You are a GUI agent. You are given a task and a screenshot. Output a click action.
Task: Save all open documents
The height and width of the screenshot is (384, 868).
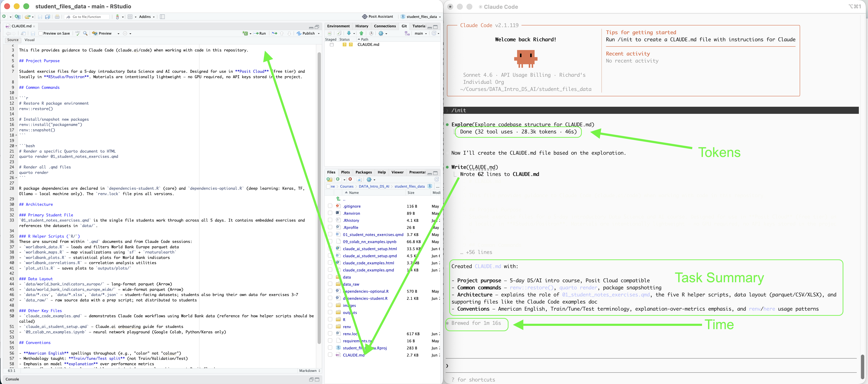tap(47, 16)
